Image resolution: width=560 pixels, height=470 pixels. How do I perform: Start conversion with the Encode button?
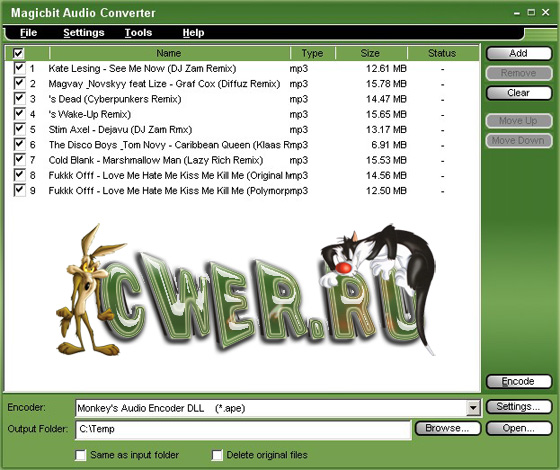point(519,381)
